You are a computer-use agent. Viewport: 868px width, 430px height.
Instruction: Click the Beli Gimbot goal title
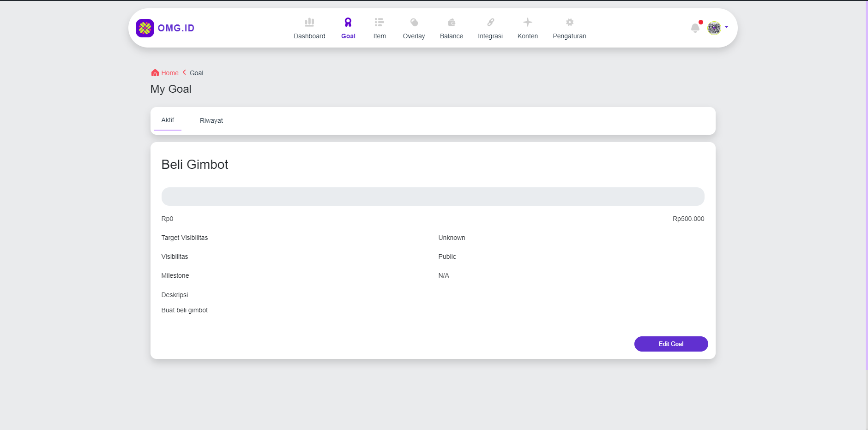(x=194, y=165)
